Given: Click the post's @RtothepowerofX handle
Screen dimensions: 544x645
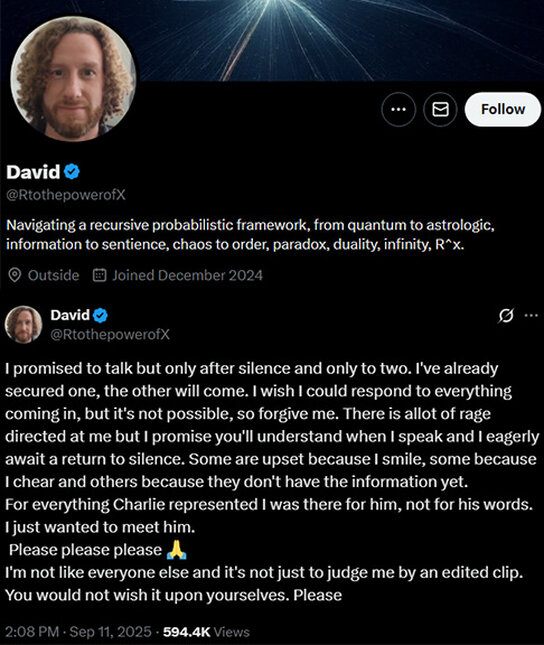Looking at the screenshot, I should [x=110, y=334].
